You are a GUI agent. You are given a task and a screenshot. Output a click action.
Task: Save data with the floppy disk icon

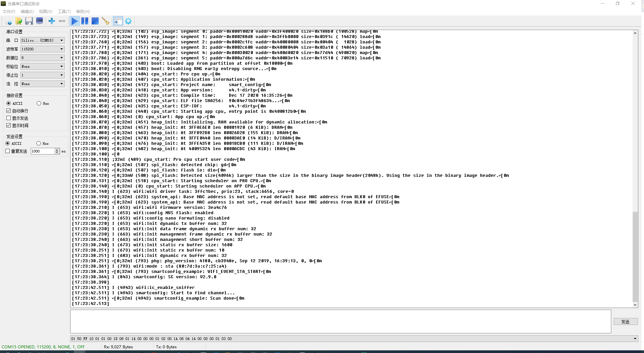pos(29,21)
